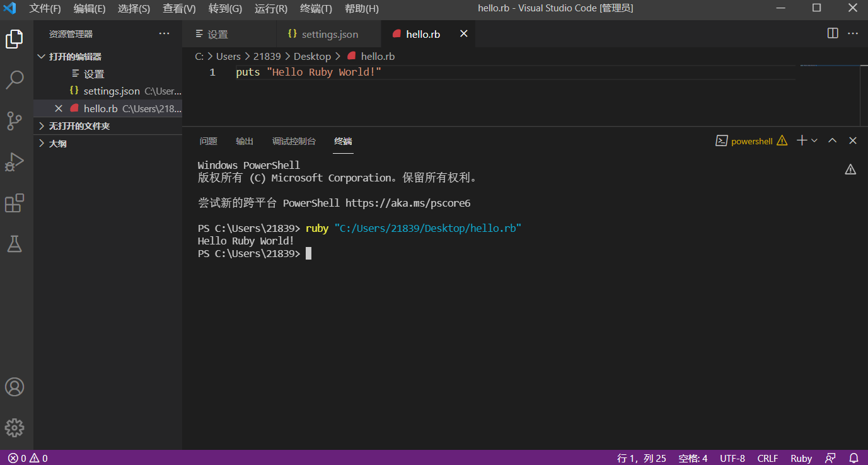
Task: Switch to the 输出 panel tab
Action: [x=245, y=141]
